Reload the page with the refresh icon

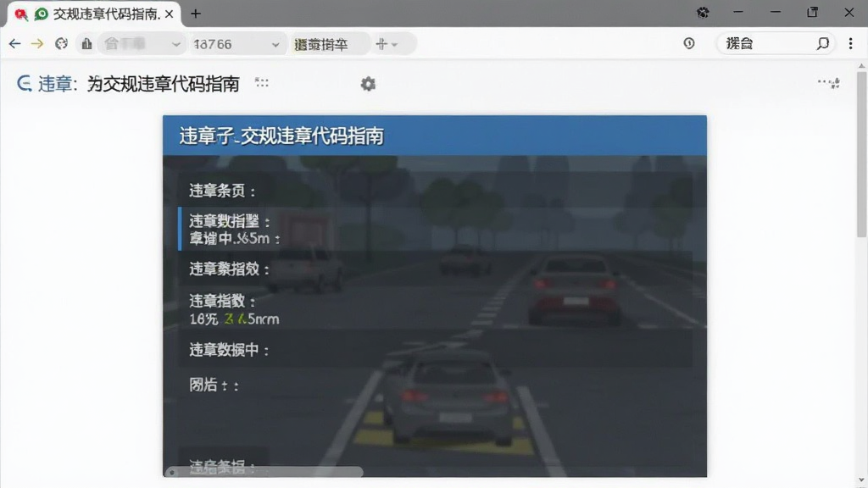click(x=61, y=44)
